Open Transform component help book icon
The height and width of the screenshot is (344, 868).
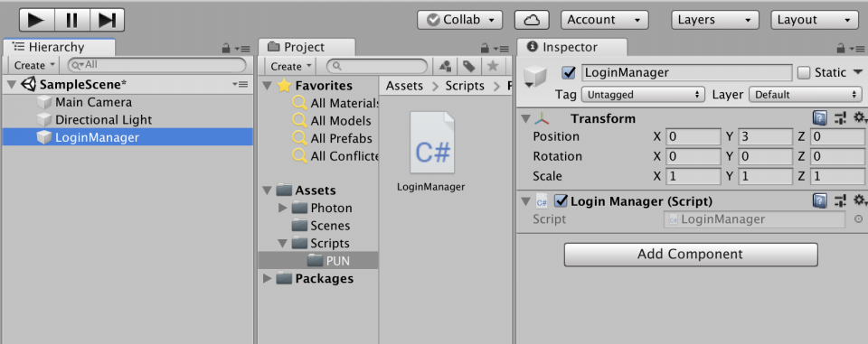click(820, 117)
